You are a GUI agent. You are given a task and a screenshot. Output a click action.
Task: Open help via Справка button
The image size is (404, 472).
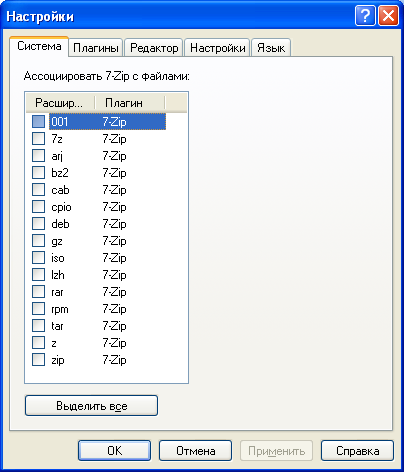pyautogui.click(x=357, y=451)
